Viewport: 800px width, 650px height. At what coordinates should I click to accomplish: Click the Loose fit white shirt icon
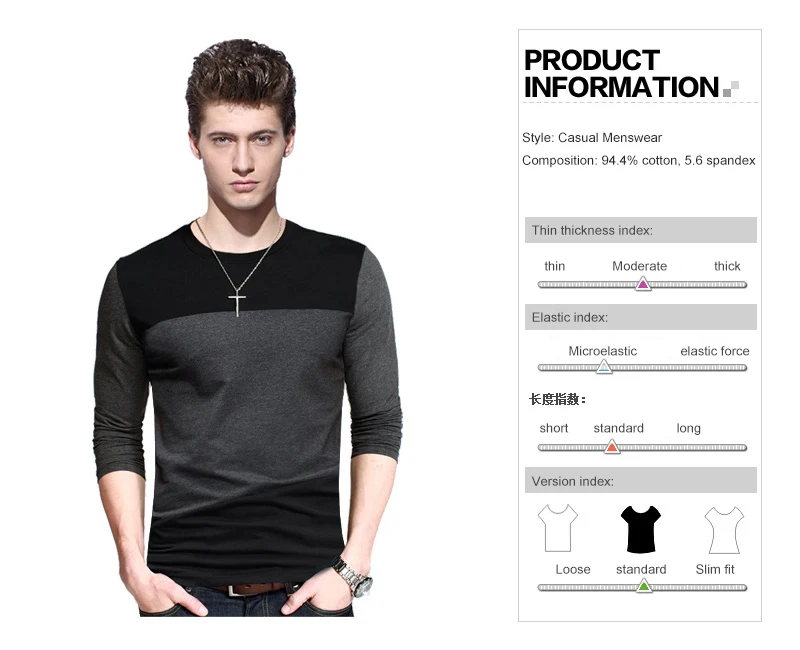coord(558,529)
